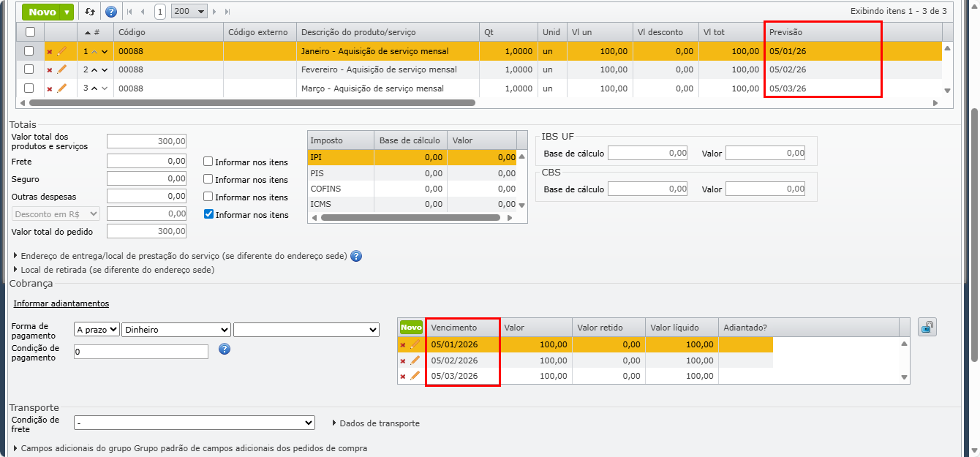Expand Local de retirada section
980x457 pixels.
tap(113, 270)
